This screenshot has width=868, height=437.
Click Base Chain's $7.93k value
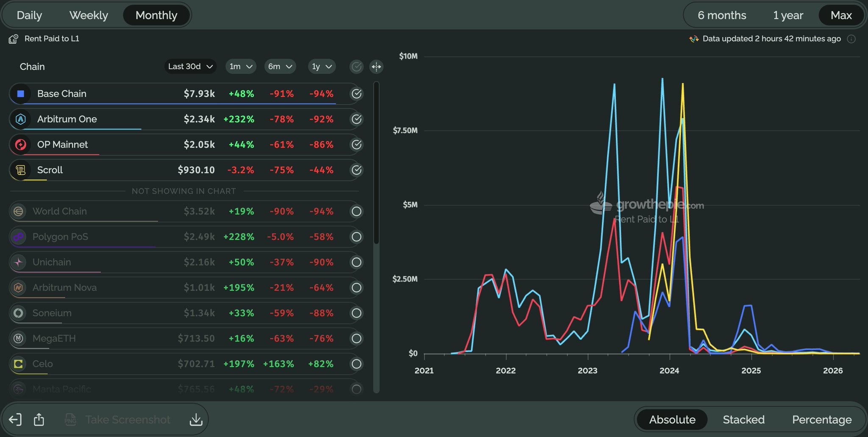point(199,94)
